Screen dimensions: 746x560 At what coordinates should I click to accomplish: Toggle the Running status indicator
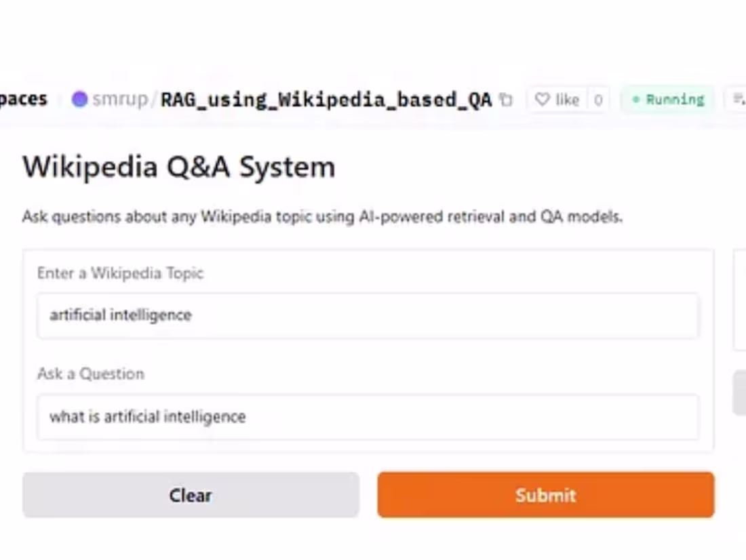point(667,99)
